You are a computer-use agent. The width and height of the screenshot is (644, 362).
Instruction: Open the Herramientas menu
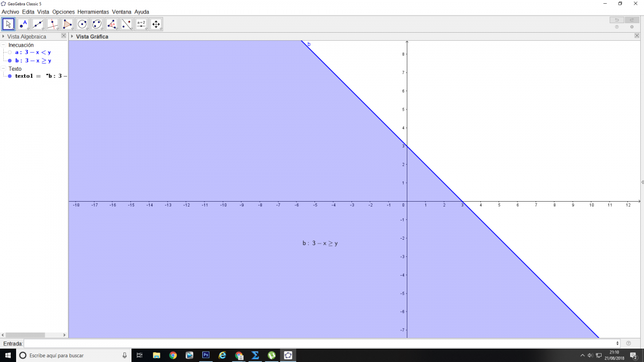tap(93, 12)
